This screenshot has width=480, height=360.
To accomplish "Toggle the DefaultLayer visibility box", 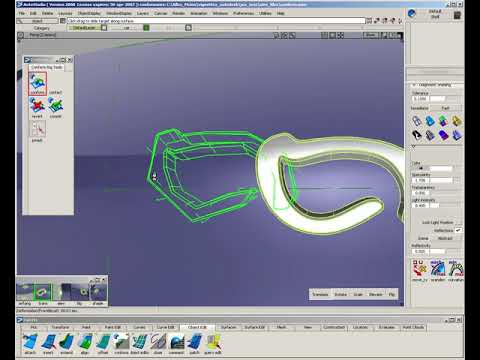I will tap(104, 28).
